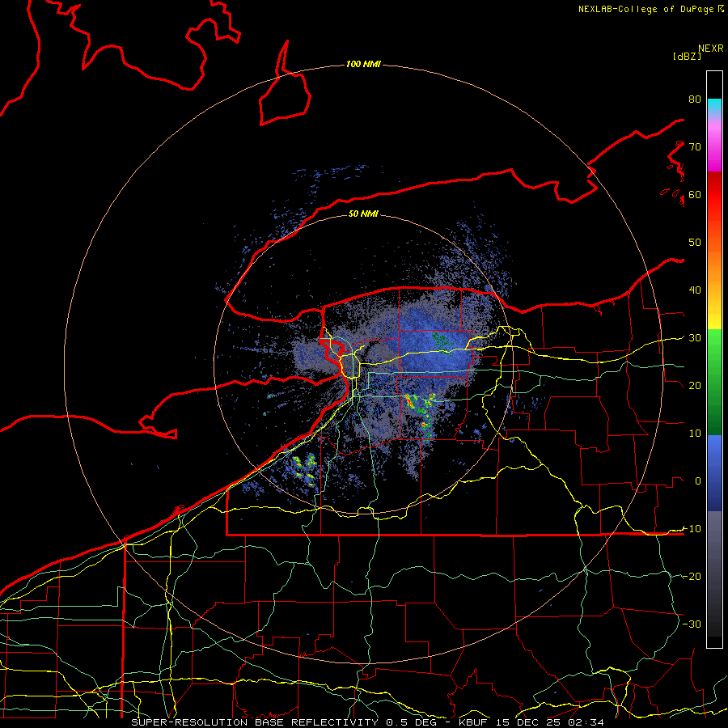
Task: Click the 50 dBZ scale value
Action: click(x=695, y=243)
